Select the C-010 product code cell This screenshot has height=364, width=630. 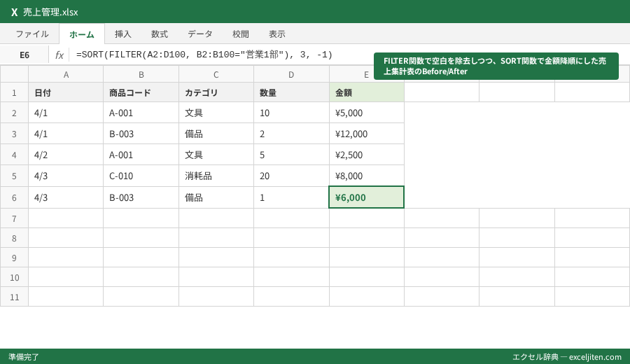(141, 176)
